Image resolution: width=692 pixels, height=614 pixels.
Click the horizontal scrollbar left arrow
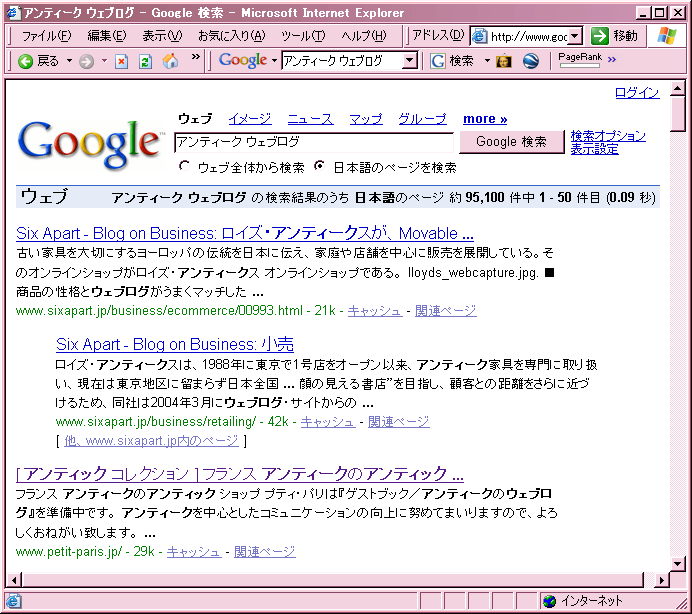point(14,580)
